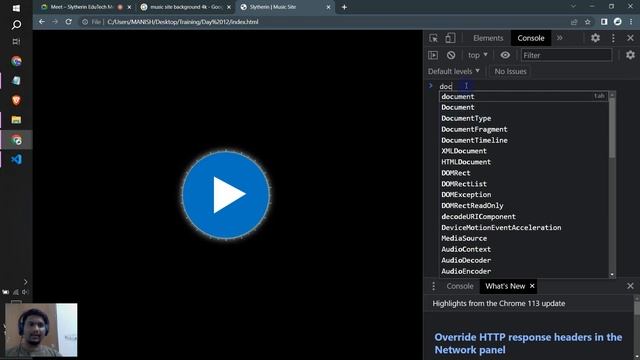Image resolution: width=640 pixels, height=360 pixels.
Task: Close the bottom drawer panel
Action: [x=630, y=286]
